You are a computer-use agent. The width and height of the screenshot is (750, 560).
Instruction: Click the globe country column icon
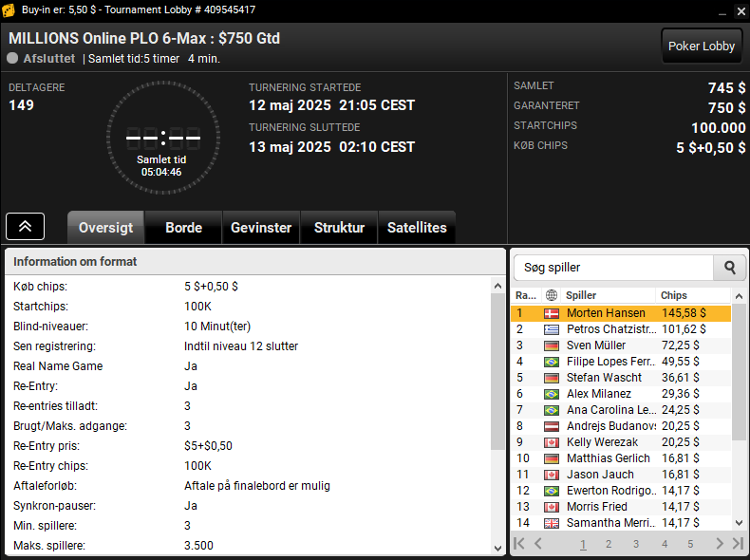[551, 295]
